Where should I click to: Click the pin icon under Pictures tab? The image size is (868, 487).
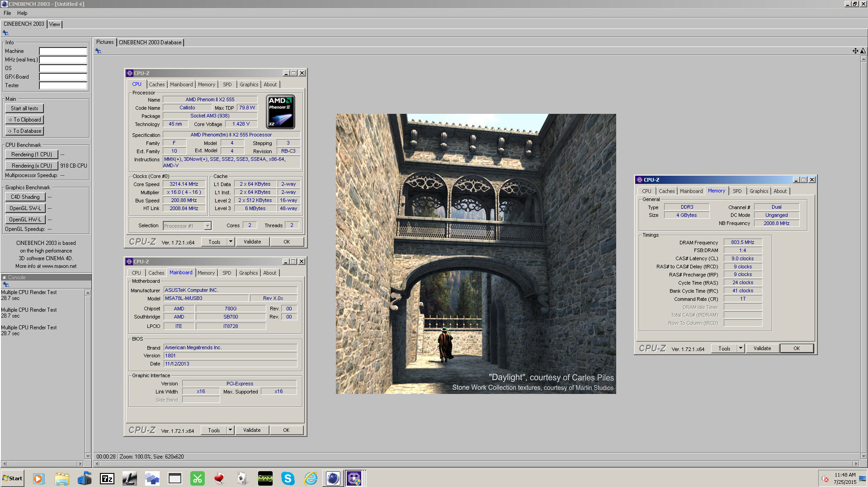(98, 51)
